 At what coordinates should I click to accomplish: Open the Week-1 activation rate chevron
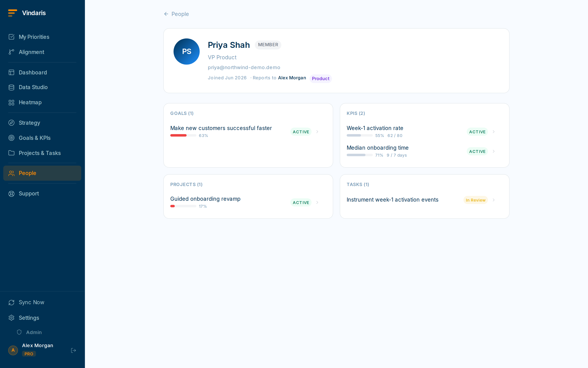tap(493, 132)
